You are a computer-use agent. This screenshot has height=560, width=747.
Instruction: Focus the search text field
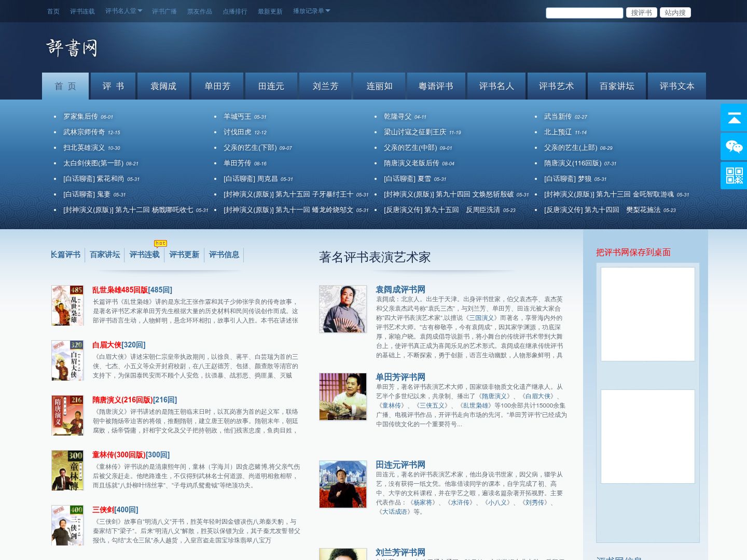pos(585,12)
